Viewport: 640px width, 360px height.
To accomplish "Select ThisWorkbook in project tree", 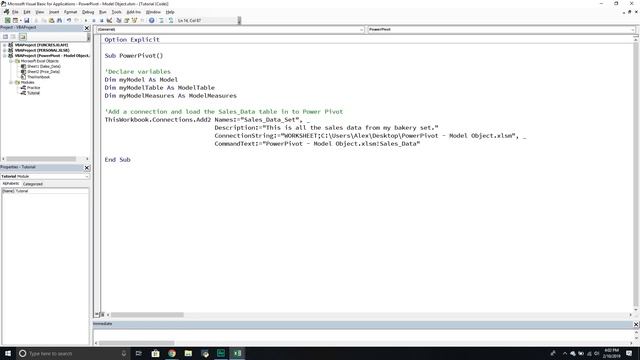I will pyautogui.click(x=38, y=77).
